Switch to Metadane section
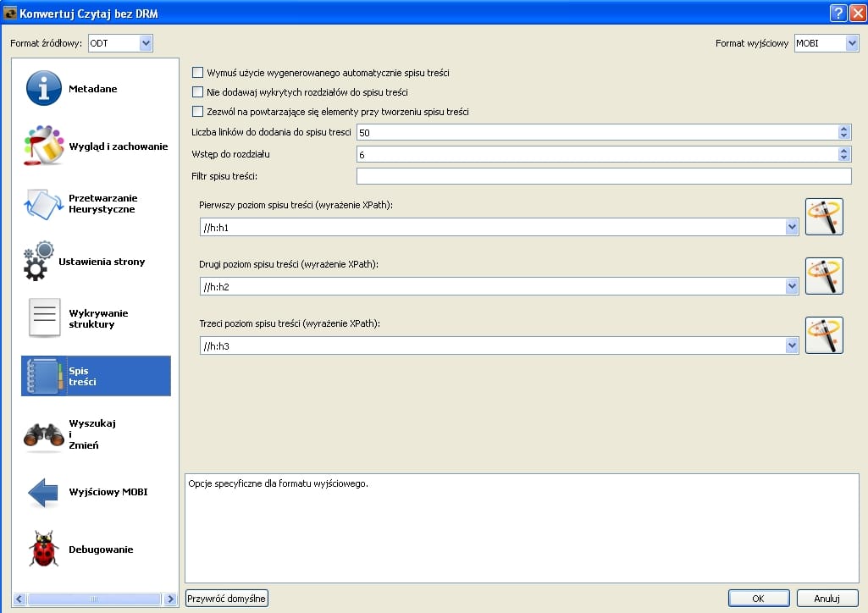The width and height of the screenshot is (868, 613). point(92,89)
